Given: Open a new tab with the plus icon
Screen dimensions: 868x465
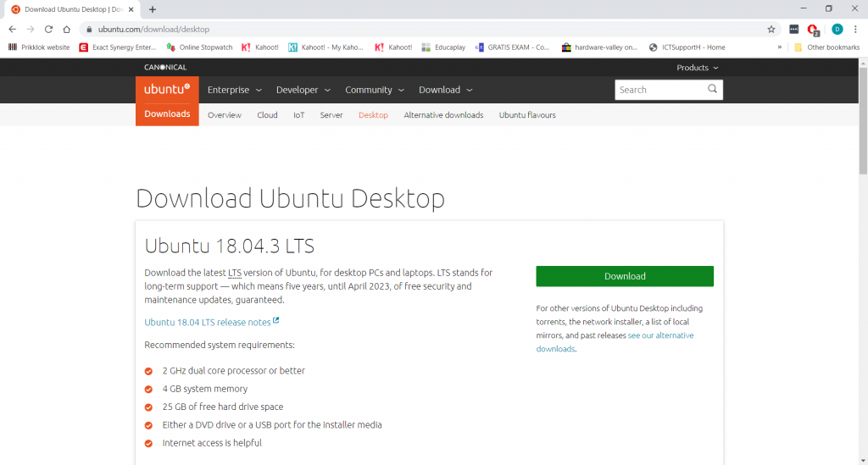Looking at the screenshot, I should click(153, 9).
